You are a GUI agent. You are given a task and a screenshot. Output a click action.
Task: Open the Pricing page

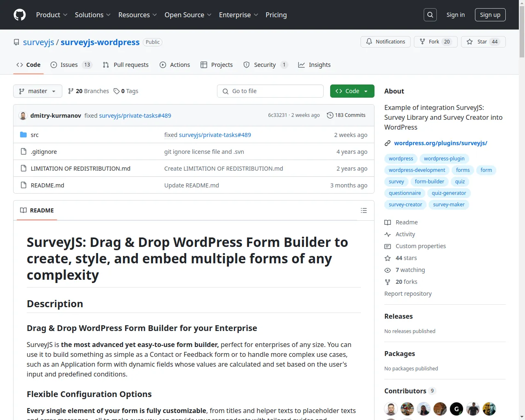[x=276, y=15]
